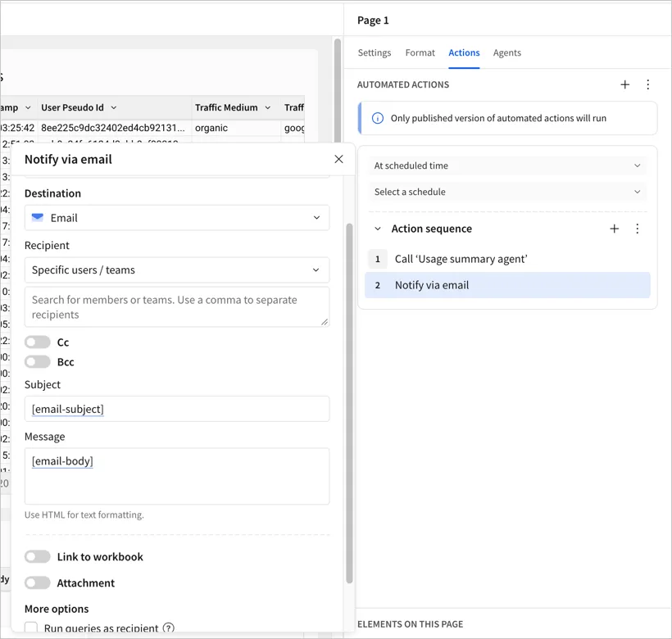Click the More options heading
Viewport: 672px width, 639px height.
[x=57, y=609]
